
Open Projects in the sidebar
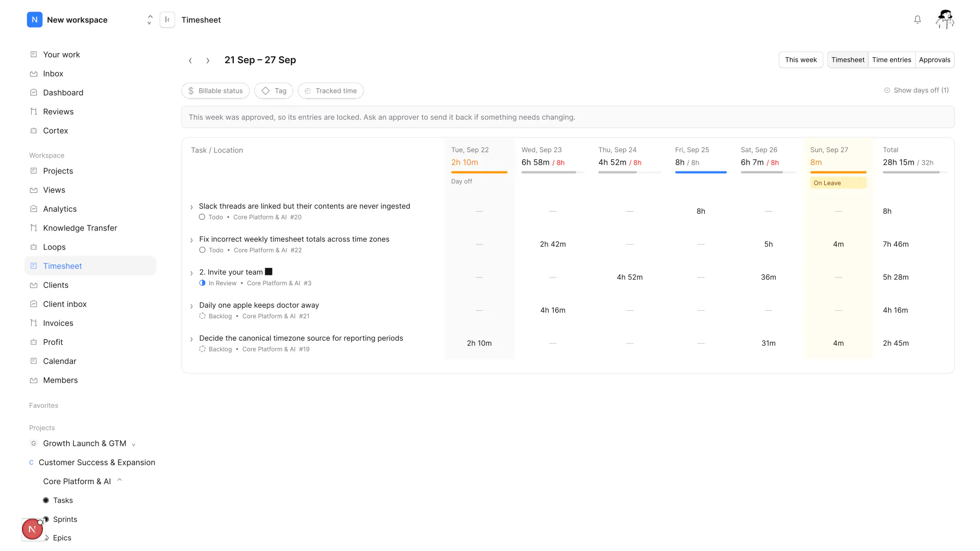58,171
